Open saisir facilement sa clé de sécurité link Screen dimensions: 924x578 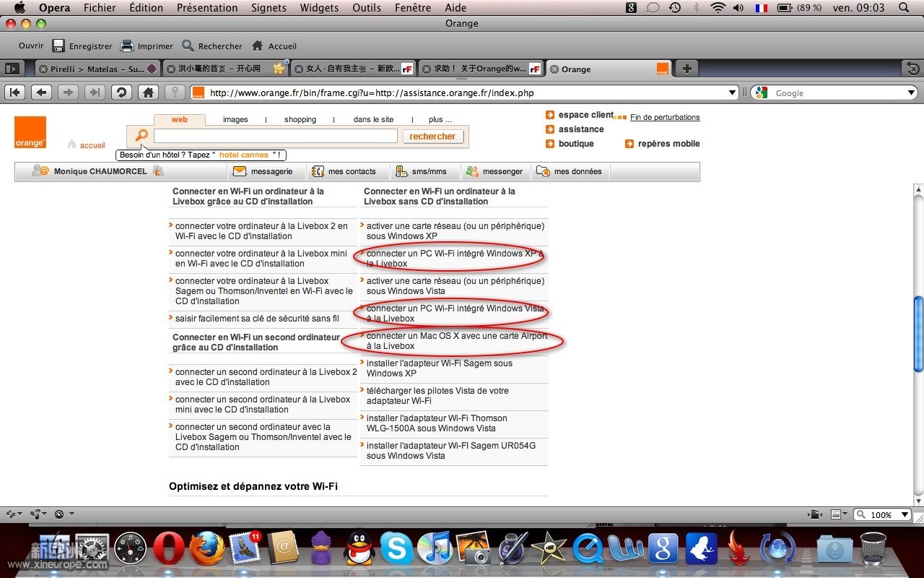tap(257, 318)
